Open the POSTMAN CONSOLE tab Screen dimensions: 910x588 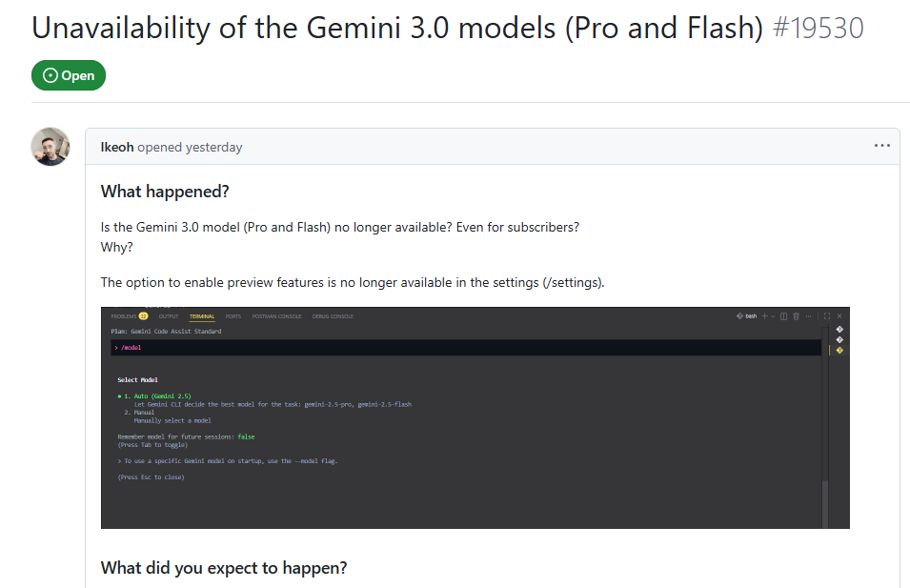(x=277, y=316)
